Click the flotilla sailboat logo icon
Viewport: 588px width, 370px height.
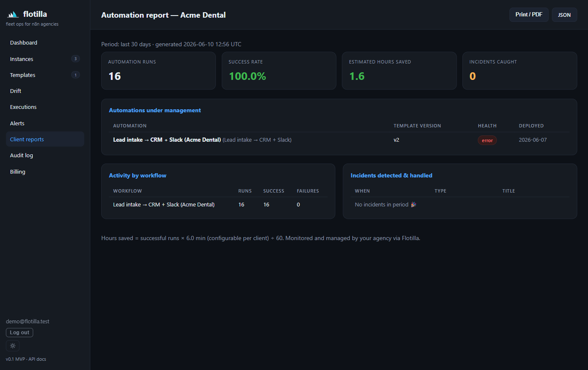(x=13, y=14)
